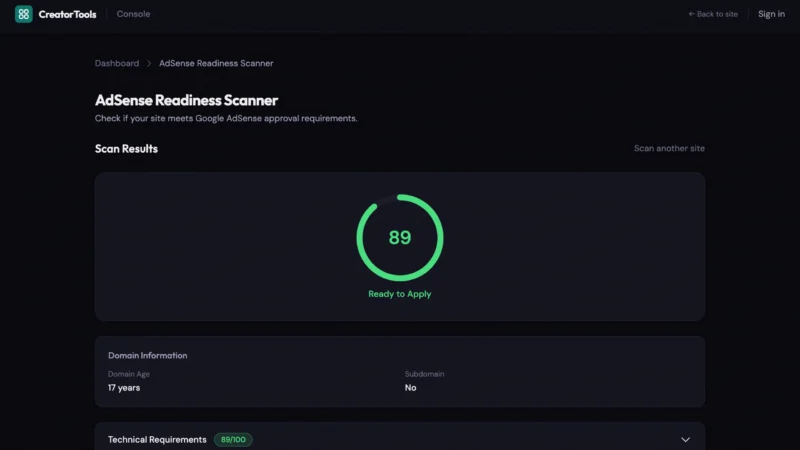800x450 pixels.
Task: Expand the Technical Requirements section
Action: click(157, 440)
